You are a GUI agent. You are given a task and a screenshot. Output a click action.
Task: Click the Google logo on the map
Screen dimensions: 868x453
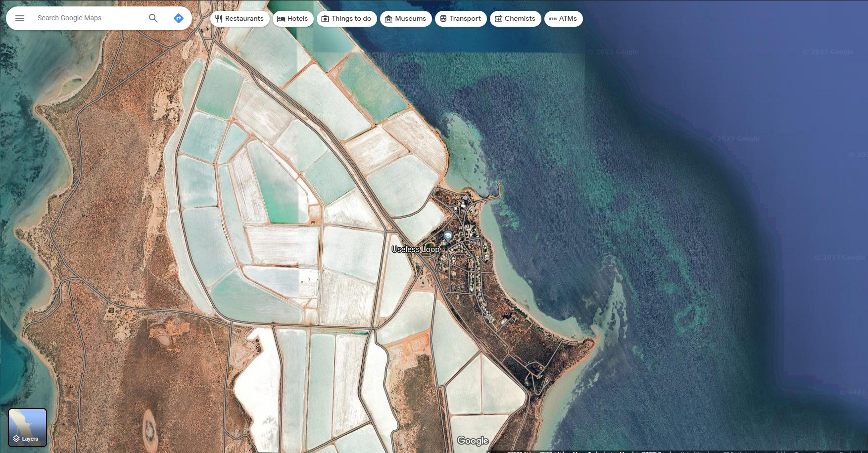[473, 441]
